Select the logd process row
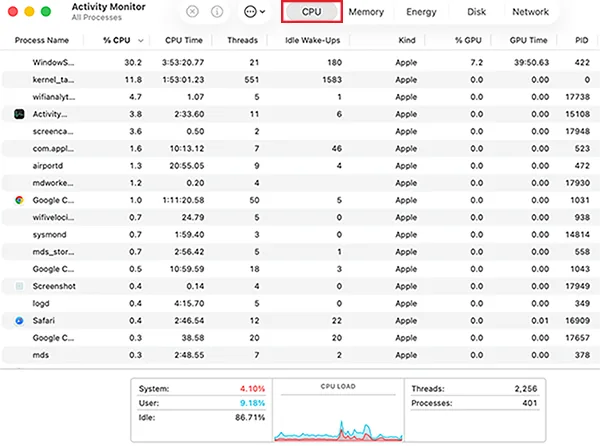 (300, 303)
